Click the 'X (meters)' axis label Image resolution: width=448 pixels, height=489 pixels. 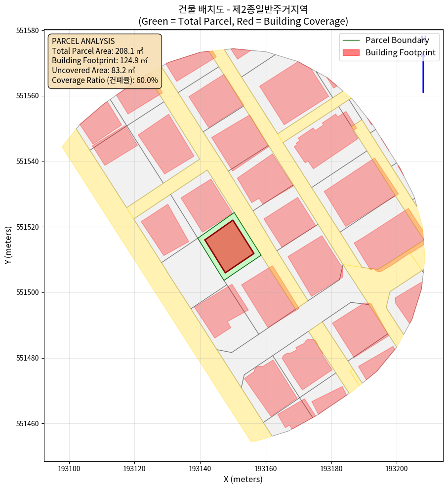tap(243, 479)
